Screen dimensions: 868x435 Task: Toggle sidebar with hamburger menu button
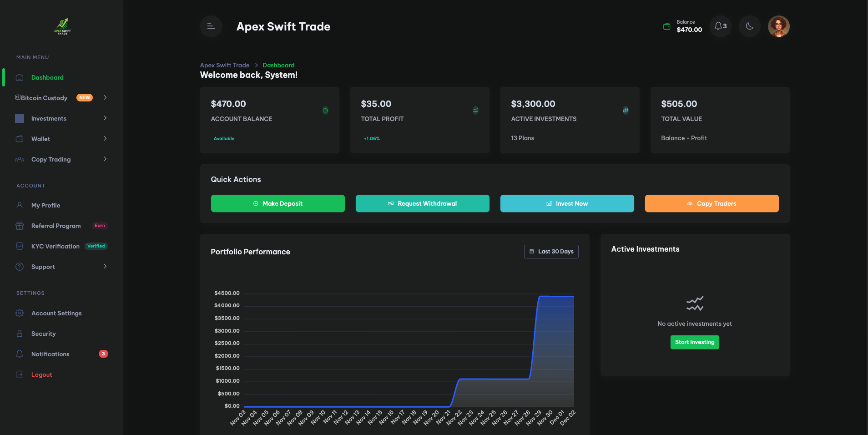click(211, 26)
